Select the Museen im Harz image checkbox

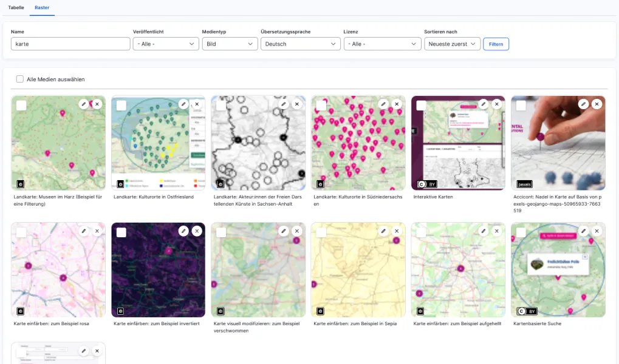21,106
